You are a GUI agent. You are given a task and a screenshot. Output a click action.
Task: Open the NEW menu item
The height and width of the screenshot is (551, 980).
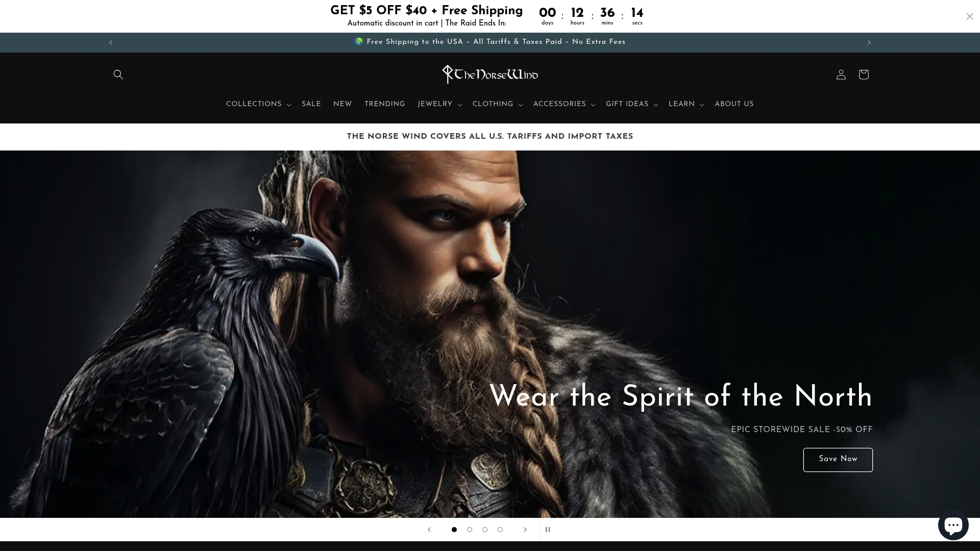(x=342, y=105)
